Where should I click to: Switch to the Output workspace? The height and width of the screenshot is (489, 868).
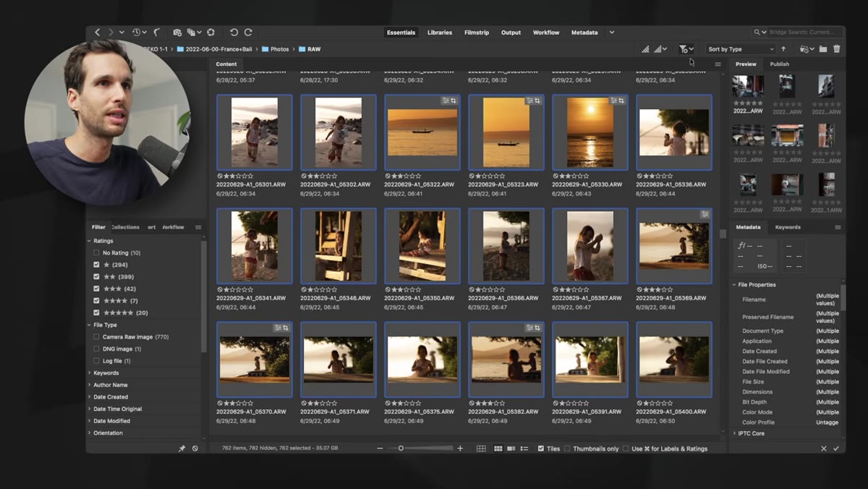511,33
